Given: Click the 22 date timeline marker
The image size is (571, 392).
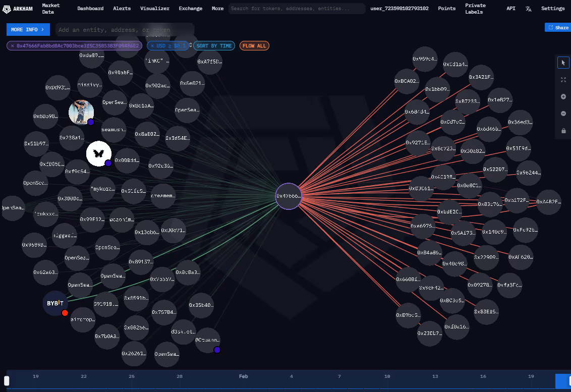Looking at the screenshot, I should pyautogui.click(x=84, y=376).
